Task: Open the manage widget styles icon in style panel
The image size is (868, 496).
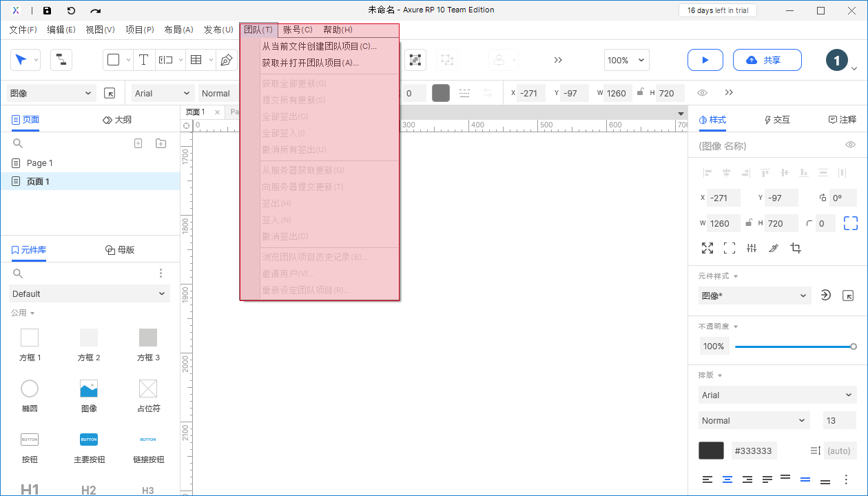Action: pyautogui.click(x=848, y=296)
